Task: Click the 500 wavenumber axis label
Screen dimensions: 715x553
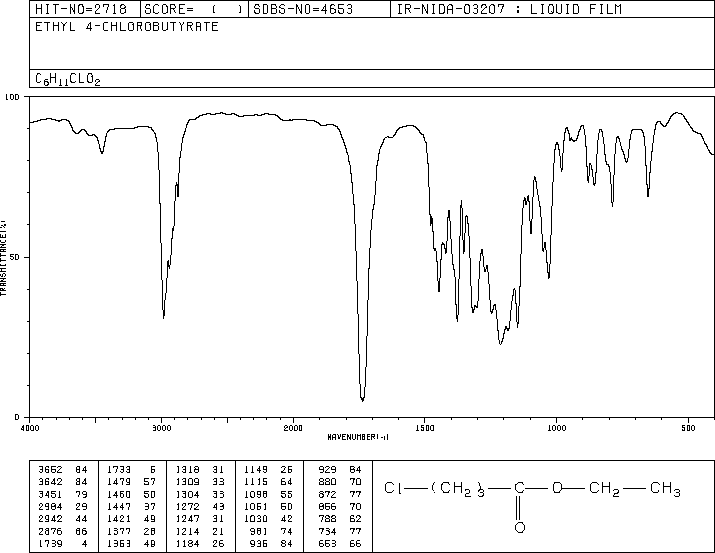Action: [688, 428]
